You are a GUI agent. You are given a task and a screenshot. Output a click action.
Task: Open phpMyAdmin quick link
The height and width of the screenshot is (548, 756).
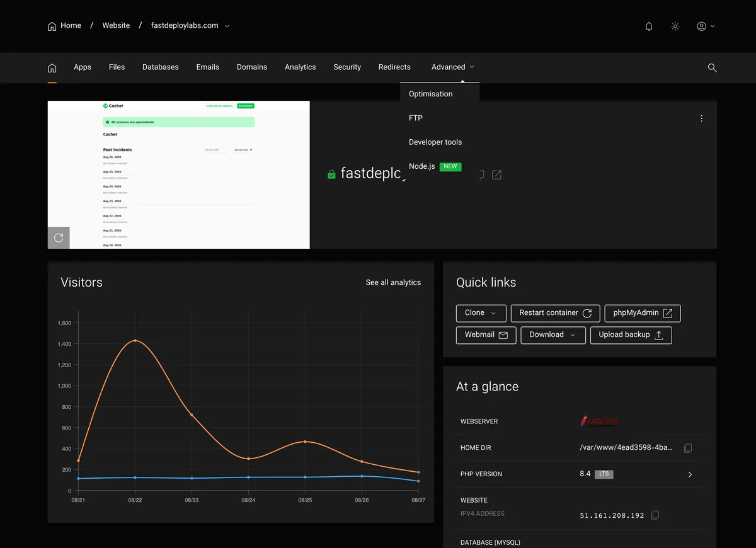[643, 313]
